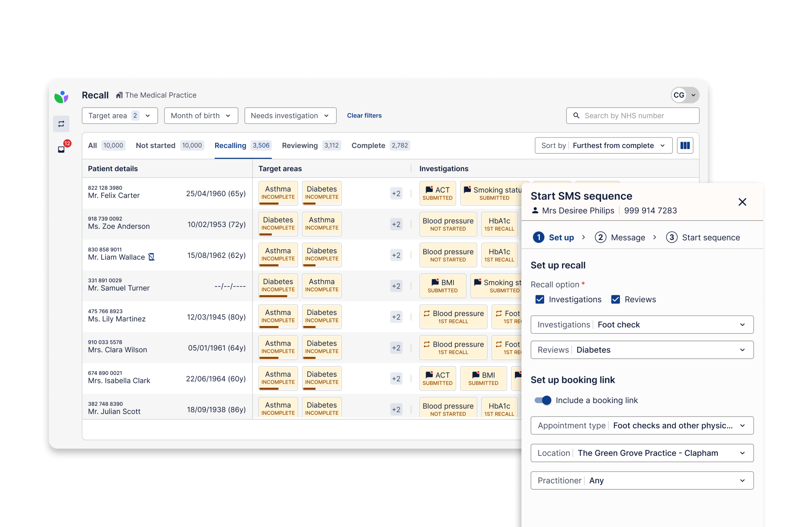Click the column layout view icon
The width and height of the screenshot is (812, 527).
click(x=685, y=145)
